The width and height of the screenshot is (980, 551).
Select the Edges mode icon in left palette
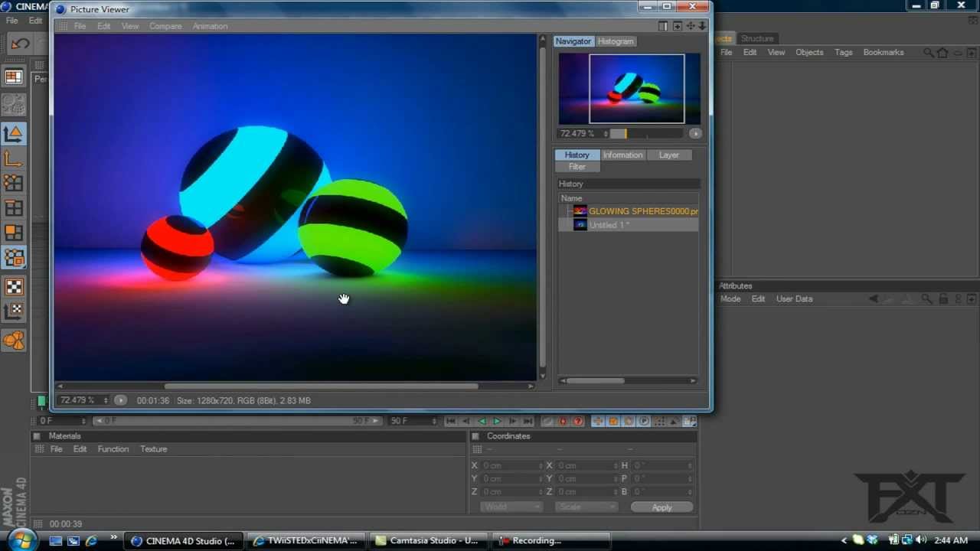pyautogui.click(x=14, y=207)
